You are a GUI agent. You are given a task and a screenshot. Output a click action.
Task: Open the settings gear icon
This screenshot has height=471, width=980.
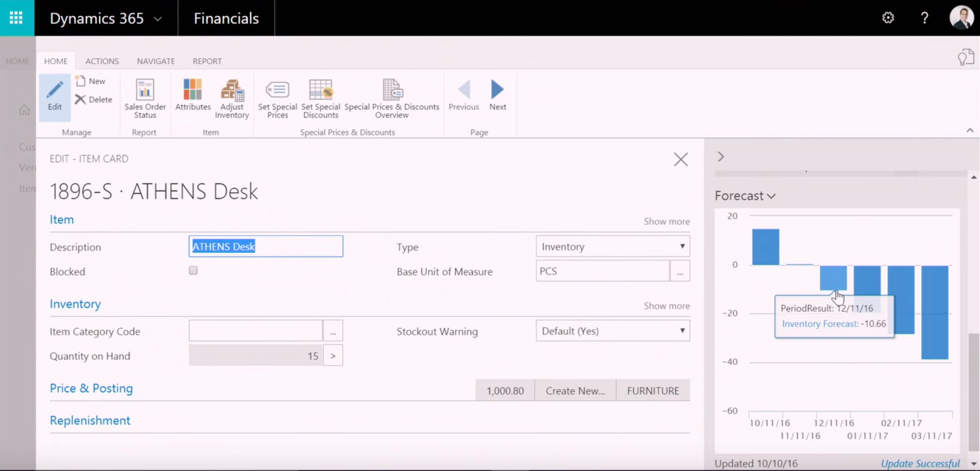888,18
